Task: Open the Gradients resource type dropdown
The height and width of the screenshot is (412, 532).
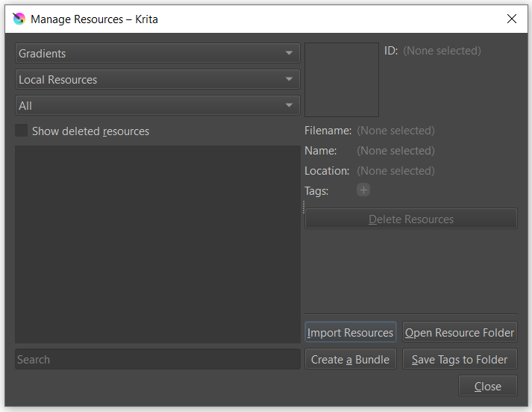Action: pyautogui.click(x=157, y=54)
